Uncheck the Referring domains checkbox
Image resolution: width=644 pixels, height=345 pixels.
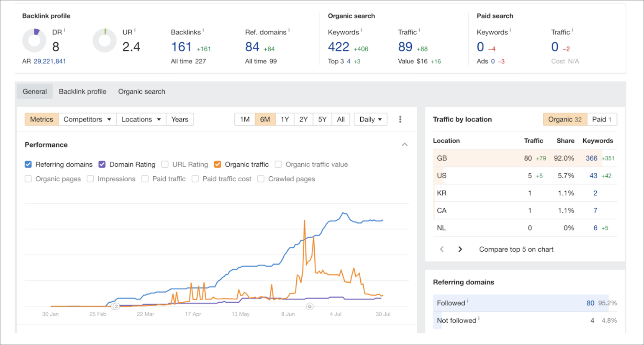28,165
